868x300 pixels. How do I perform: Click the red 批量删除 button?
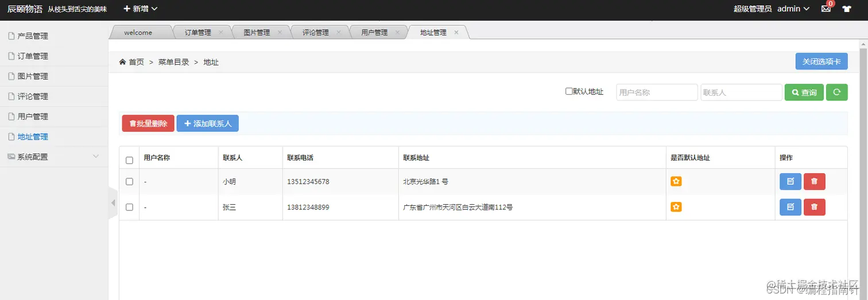click(148, 123)
